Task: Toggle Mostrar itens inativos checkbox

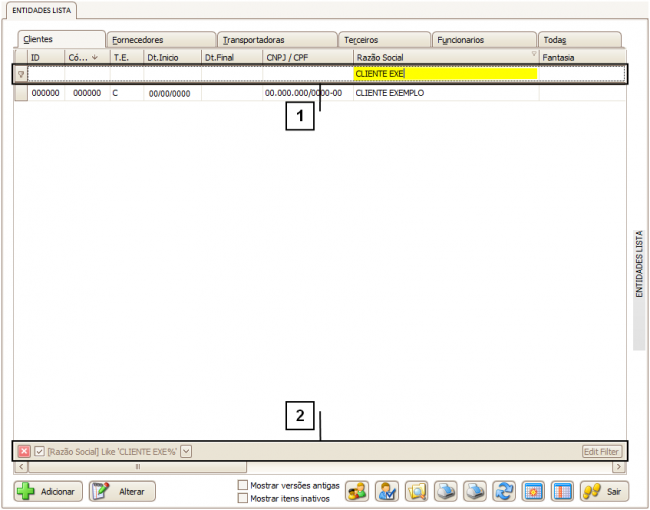Action: coord(243,497)
